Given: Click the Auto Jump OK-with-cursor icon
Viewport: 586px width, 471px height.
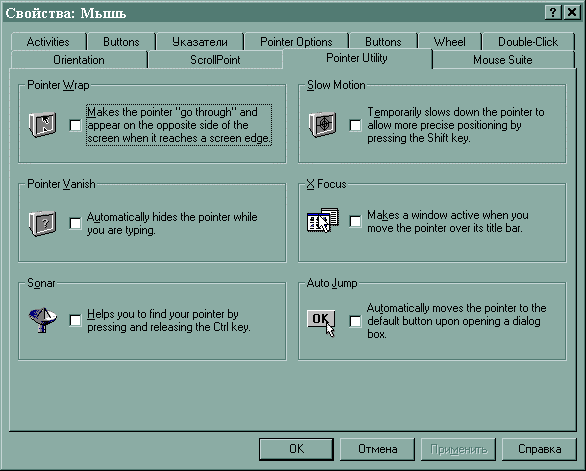Looking at the screenshot, I should pyautogui.click(x=321, y=323).
